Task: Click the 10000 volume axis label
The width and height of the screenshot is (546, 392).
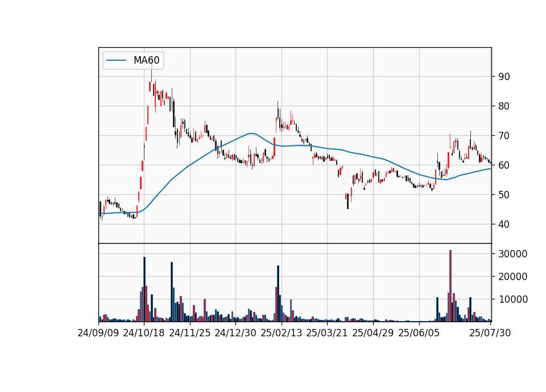Action: pos(513,299)
